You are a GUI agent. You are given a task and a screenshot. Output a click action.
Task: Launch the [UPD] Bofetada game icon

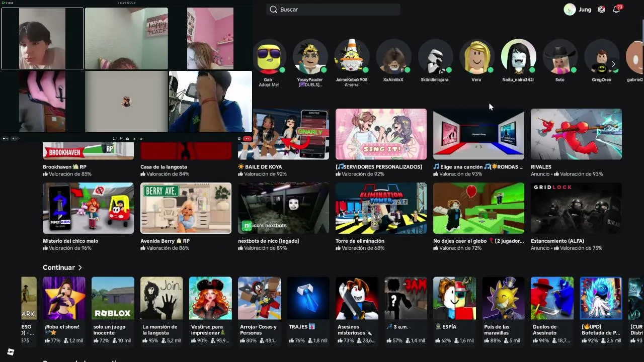pos(601,298)
